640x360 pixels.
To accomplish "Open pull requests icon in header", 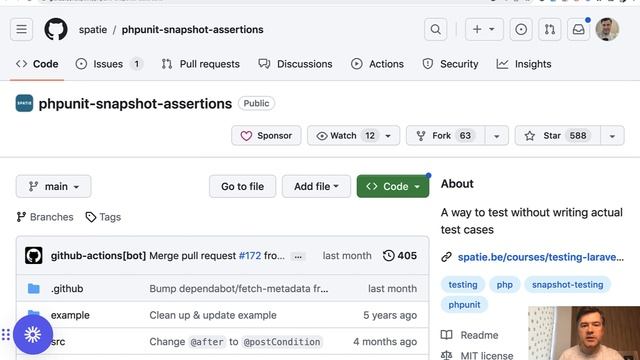I will coord(549,29).
